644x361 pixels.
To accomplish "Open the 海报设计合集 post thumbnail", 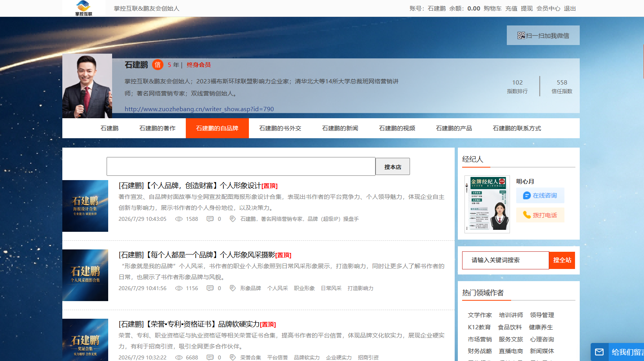I will pyautogui.click(x=85, y=206).
